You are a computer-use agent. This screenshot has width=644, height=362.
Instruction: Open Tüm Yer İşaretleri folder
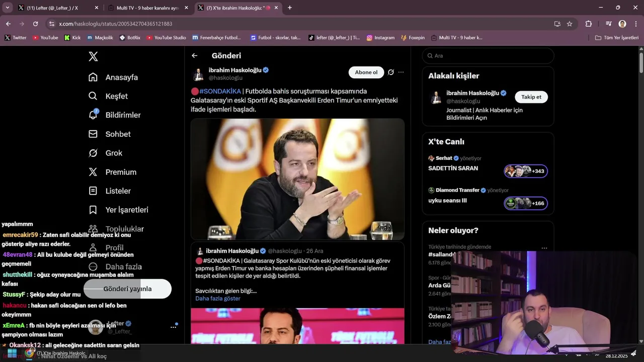tap(616, 38)
